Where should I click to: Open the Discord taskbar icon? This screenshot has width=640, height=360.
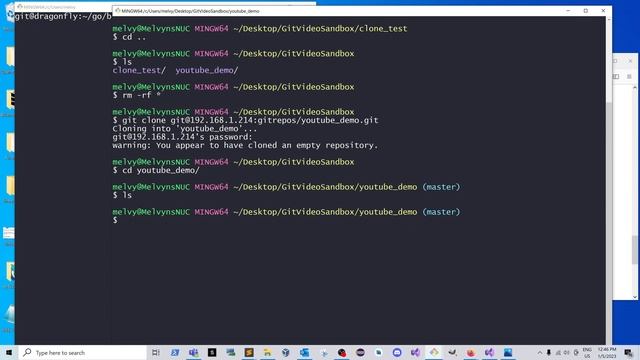[397, 353]
